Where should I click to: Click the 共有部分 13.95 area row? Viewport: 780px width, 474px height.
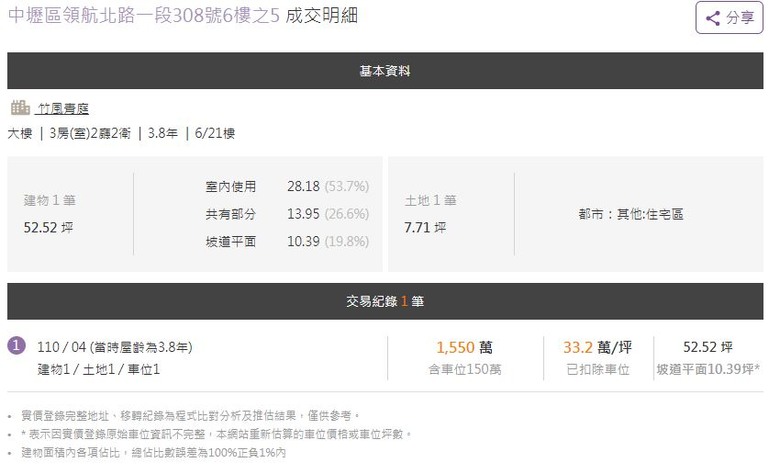287,214
